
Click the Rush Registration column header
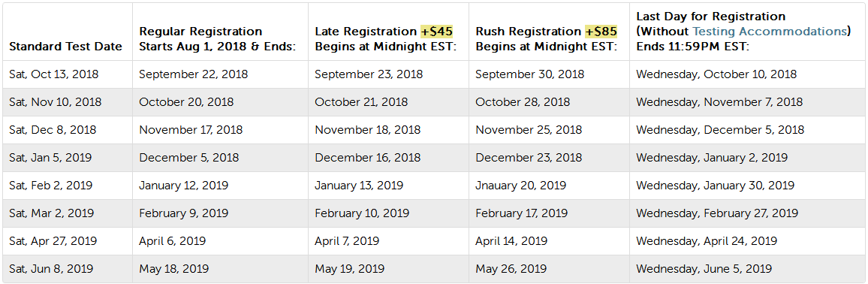pyautogui.click(x=547, y=39)
